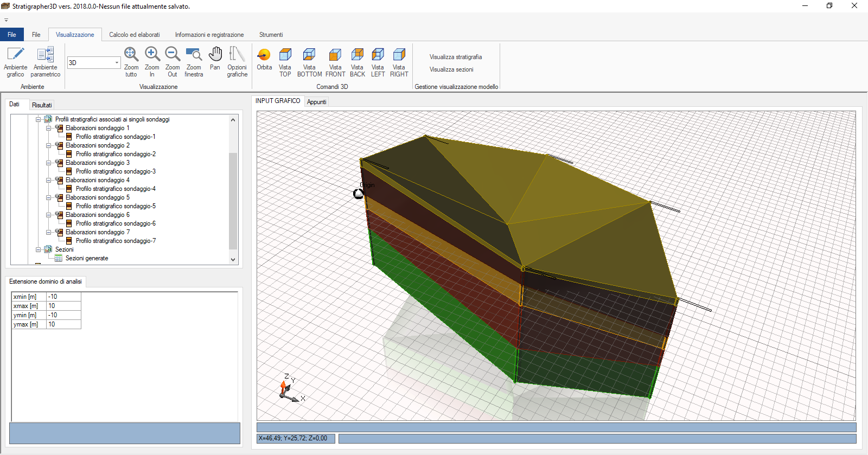This screenshot has height=455, width=868.
Task: Select Profilo stratigrafico sondaggio-7 item
Action: 116,241
